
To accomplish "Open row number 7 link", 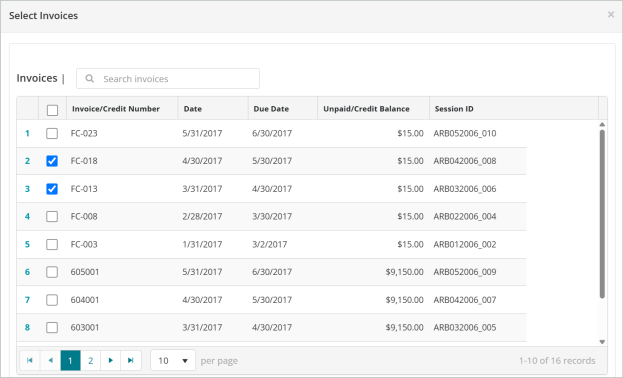I will (x=27, y=300).
